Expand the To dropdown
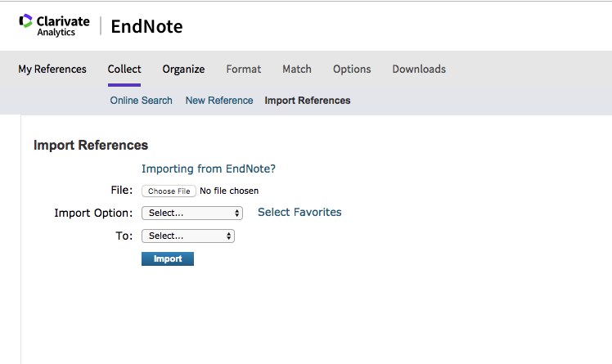The height and width of the screenshot is (364, 612). (x=187, y=236)
